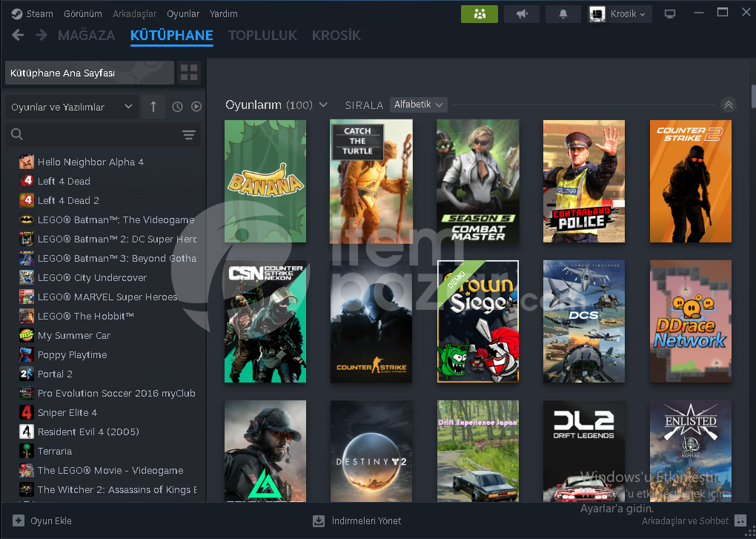Select Left 4 Dead in game list
This screenshot has height=539, width=756.
(x=64, y=182)
